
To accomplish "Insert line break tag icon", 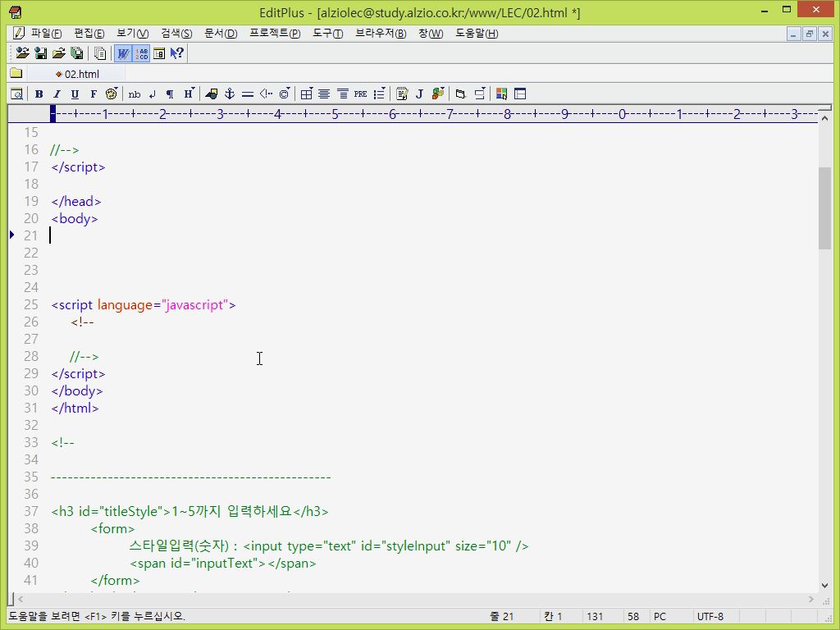I will click(152, 94).
